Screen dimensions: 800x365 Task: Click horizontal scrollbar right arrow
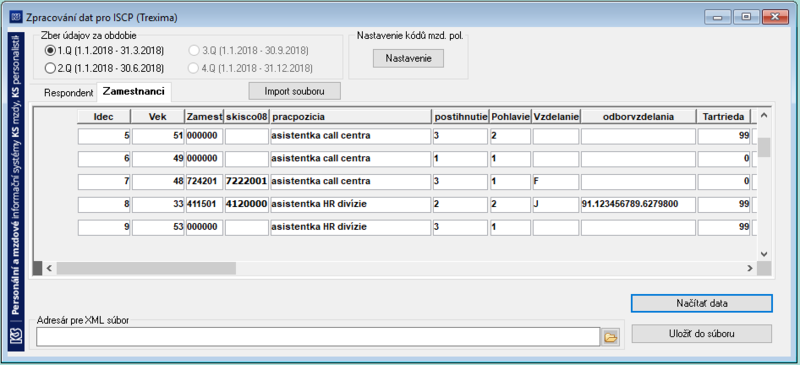(x=749, y=268)
